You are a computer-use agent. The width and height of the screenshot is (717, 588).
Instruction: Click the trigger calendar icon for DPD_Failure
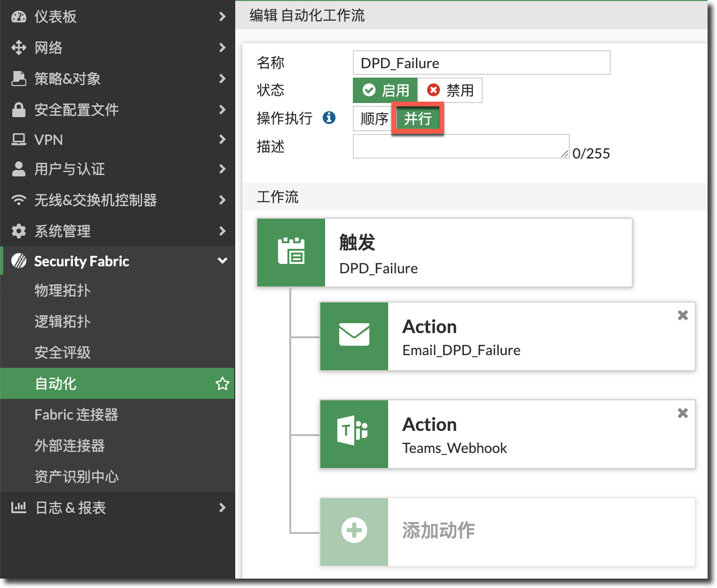291,252
